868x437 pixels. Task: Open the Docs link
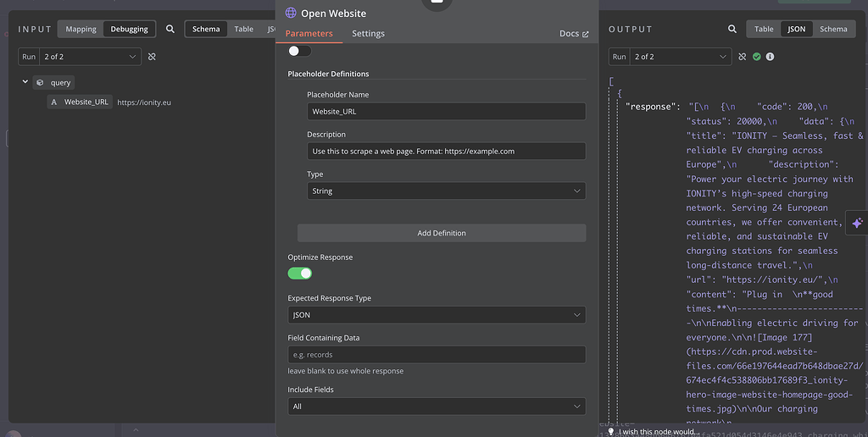(574, 34)
